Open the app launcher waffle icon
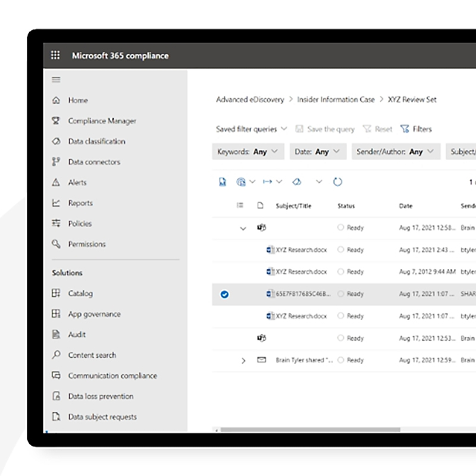 (55, 55)
